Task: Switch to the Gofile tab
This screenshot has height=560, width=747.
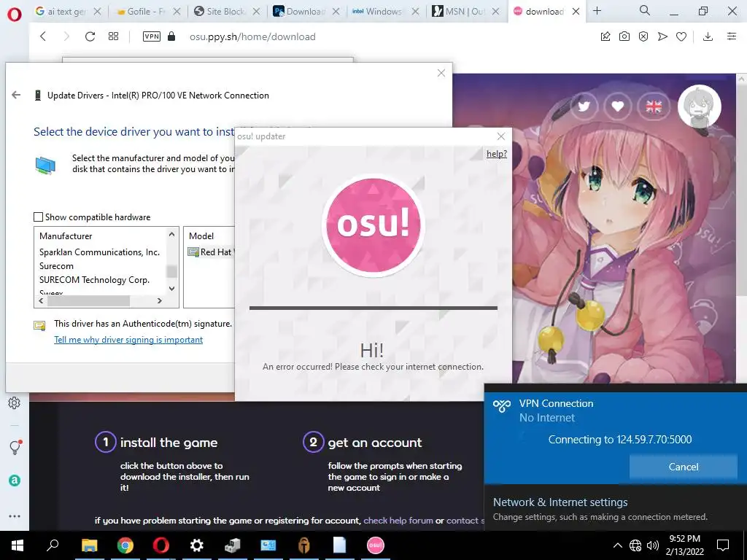Action: pyautogui.click(x=142, y=12)
